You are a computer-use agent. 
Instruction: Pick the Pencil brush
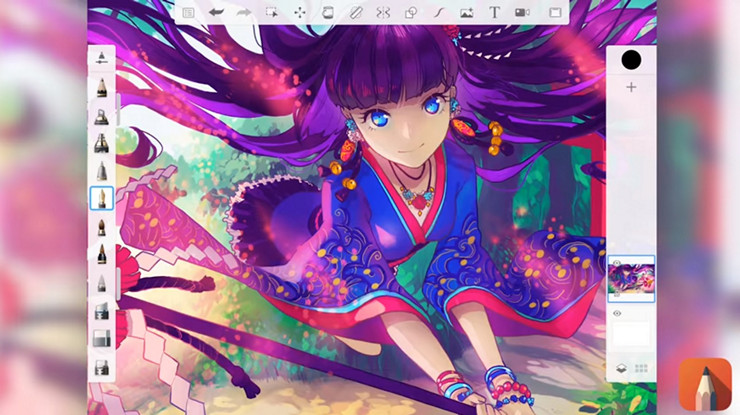(101, 87)
